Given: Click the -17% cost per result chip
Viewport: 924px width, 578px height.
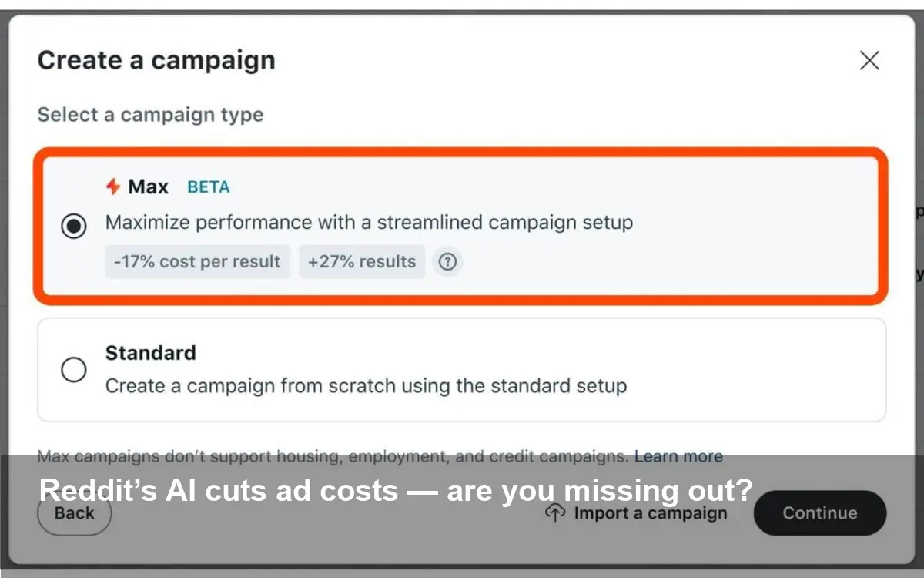Looking at the screenshot, I should 197,262.
